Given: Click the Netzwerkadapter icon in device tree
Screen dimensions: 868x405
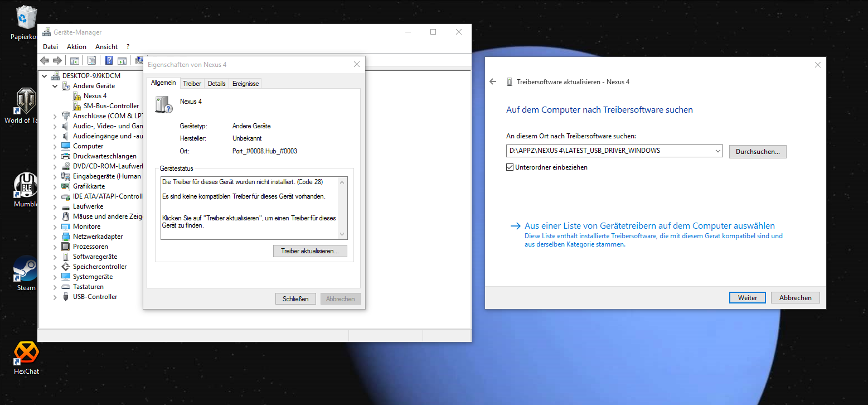Looking at the screenshot, I should click(x=66, y=237).
